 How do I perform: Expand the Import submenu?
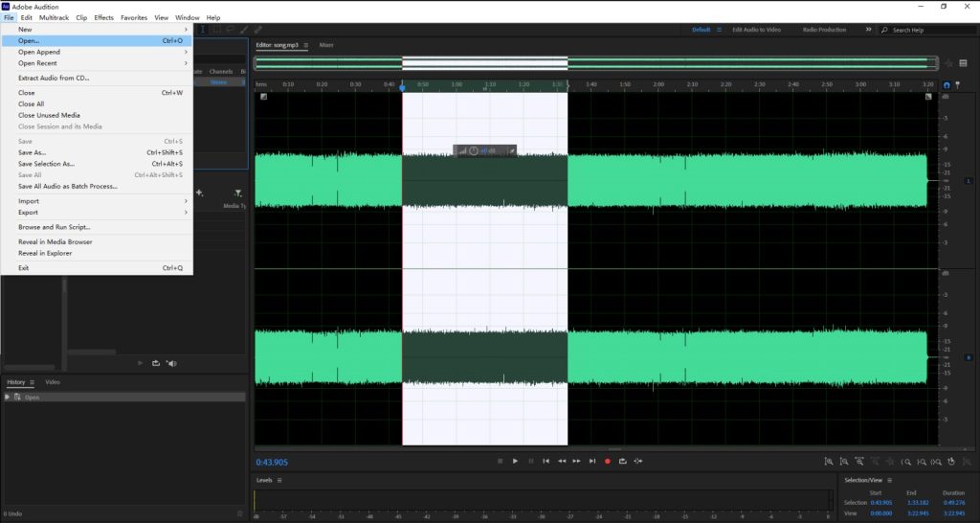click(x=97, y=201)
